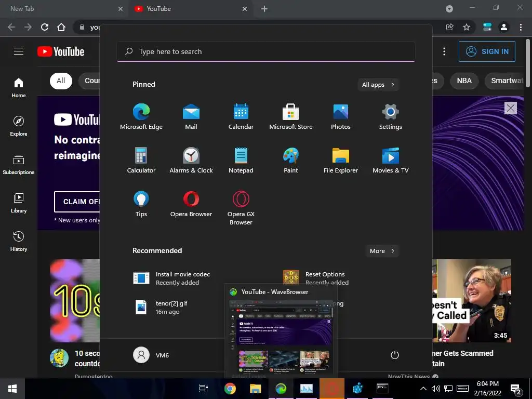This screenshot has height=399, width=532.
Task: Click the Registry Editor blue cubes icon
Action: click(357, 389)
